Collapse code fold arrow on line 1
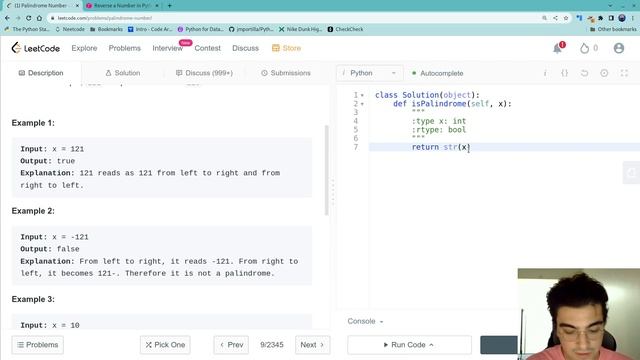Screen dimensions: 640x360 point(362,95)
